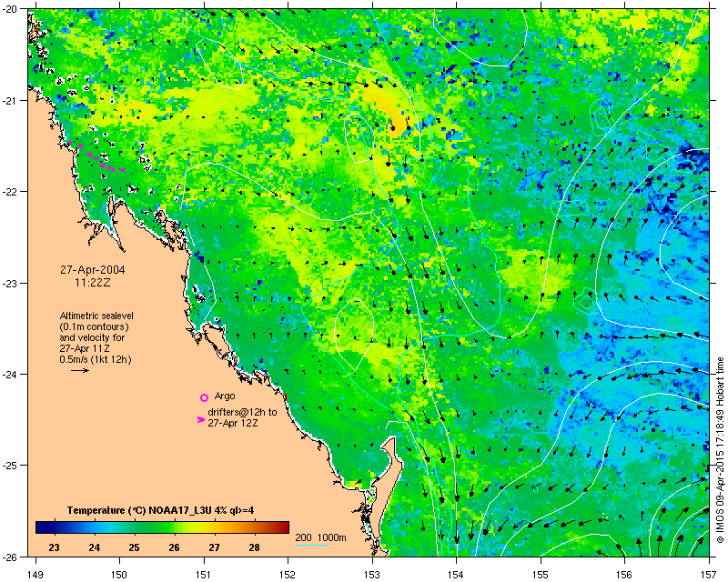This screenshot has width=728, height=582.
Task: Click the 0.5m/s reference velocity arrow
Action: click(80, 370)
